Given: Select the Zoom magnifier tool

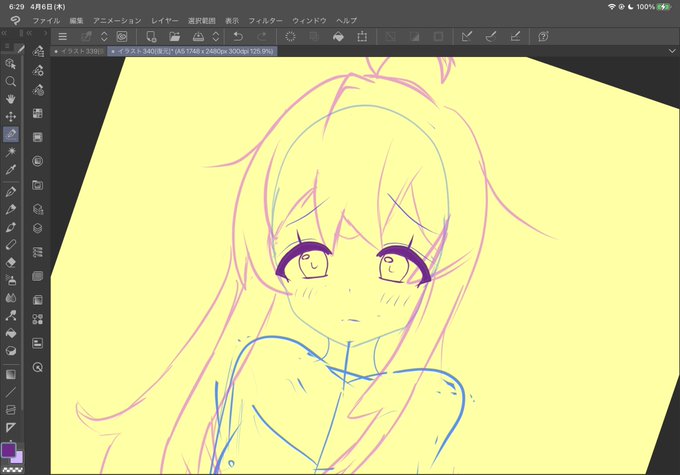Looking at the screenshot, I should click(x=11, y=82).
